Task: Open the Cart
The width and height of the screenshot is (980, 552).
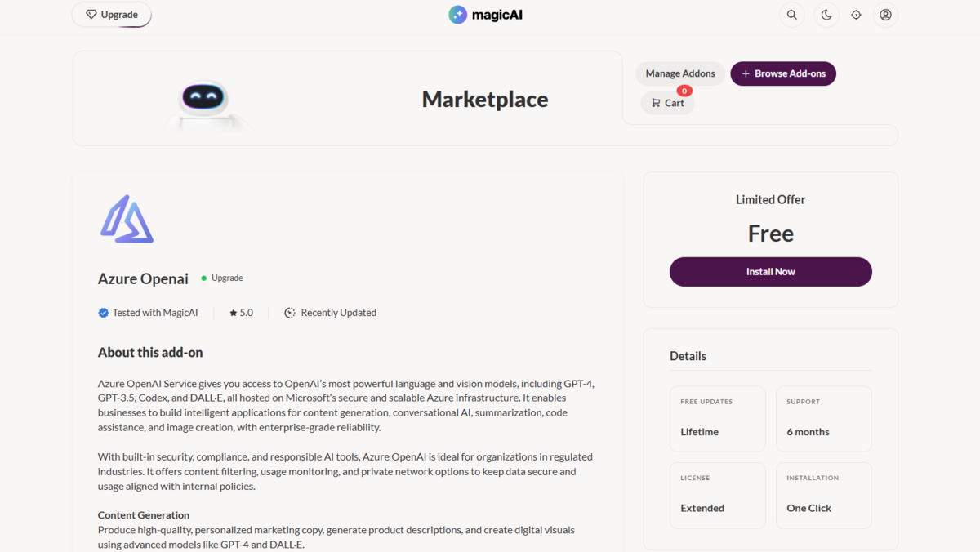Action: (x=667, y=103)
